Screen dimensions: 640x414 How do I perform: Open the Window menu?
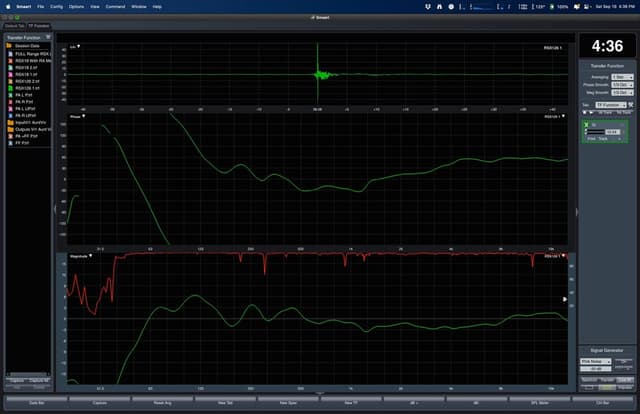tap(139, 7)
